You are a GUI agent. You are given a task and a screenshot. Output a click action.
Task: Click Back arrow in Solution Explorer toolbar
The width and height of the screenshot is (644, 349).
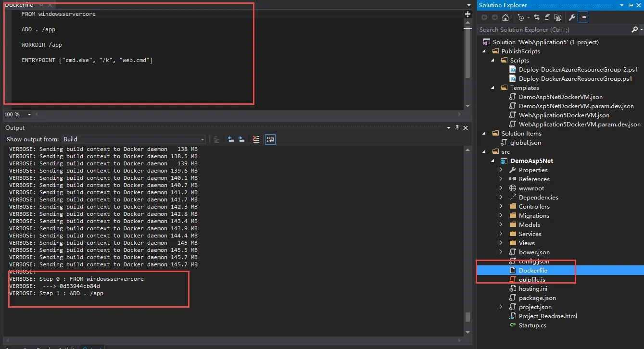[484, 18]
